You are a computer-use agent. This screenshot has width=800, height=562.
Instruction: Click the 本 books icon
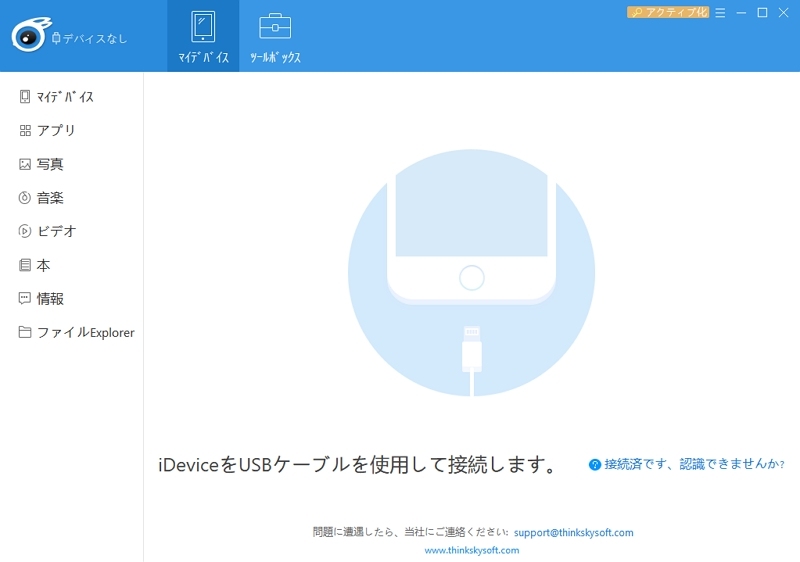coord(25,265)
